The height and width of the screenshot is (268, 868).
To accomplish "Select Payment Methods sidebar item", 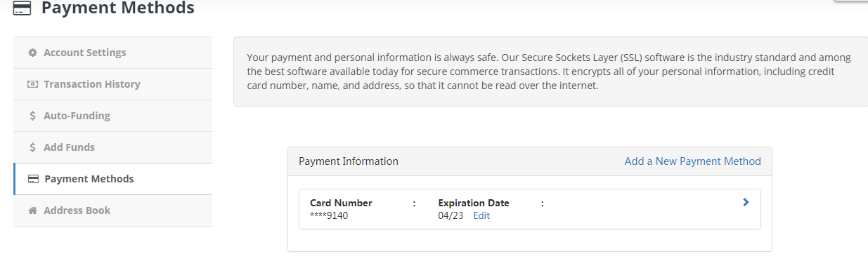I will [112, 179].
